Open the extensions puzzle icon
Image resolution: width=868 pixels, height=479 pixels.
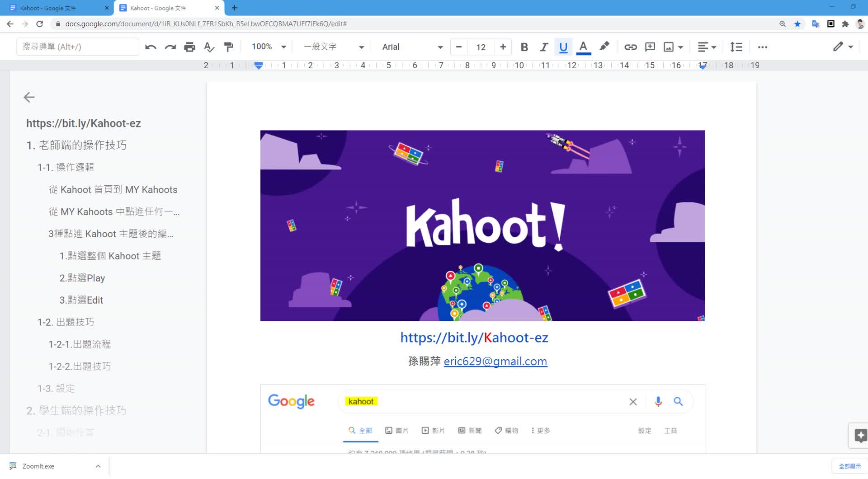[x=845, y=24]
